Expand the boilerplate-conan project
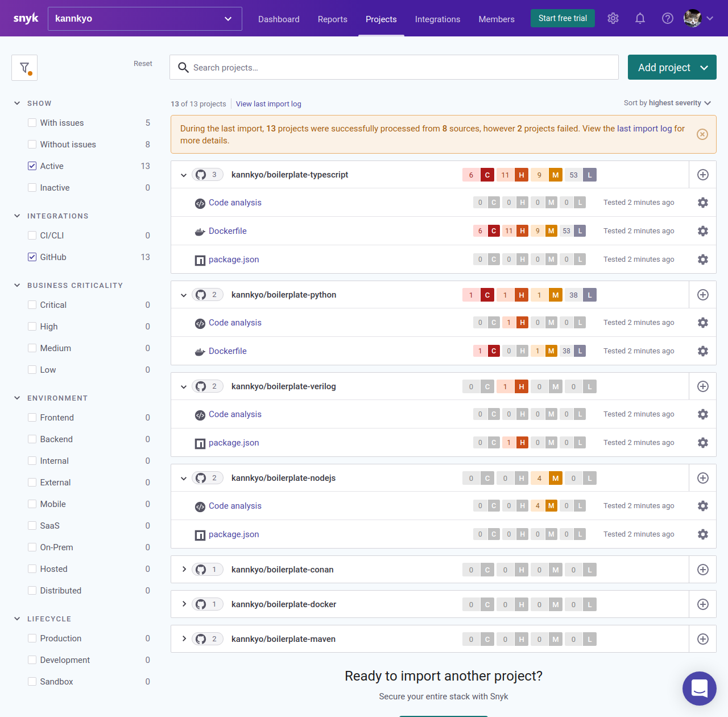This screenshot has height=717, width=728. point(183,569)
